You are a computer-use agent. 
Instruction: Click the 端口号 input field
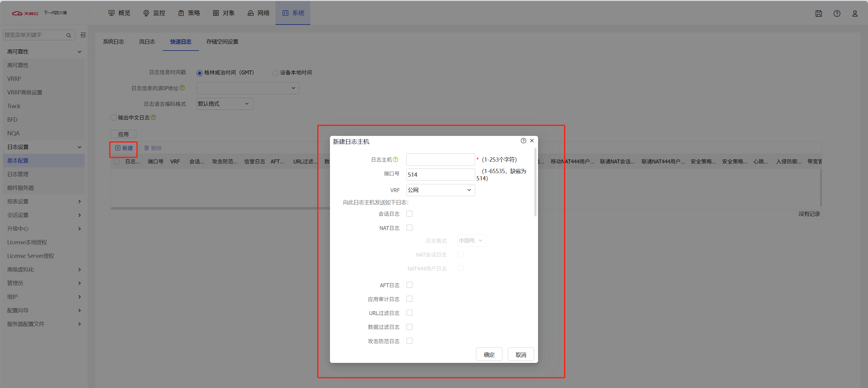440,175
